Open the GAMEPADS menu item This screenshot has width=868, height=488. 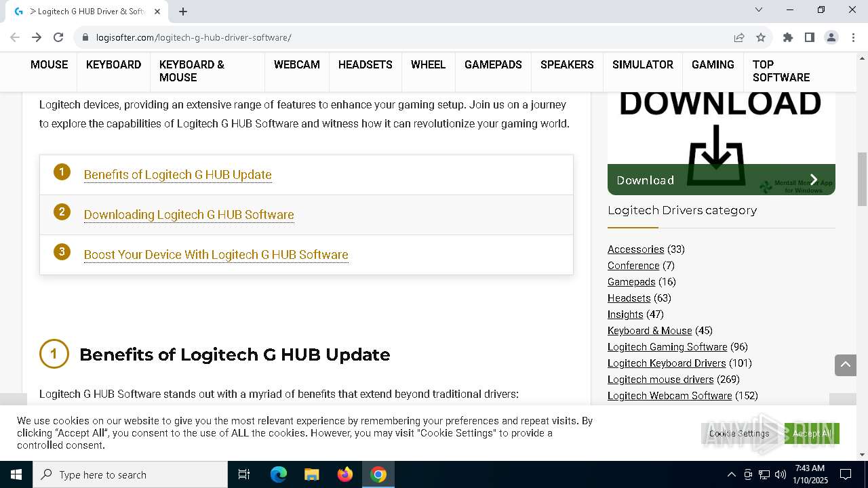493,64
